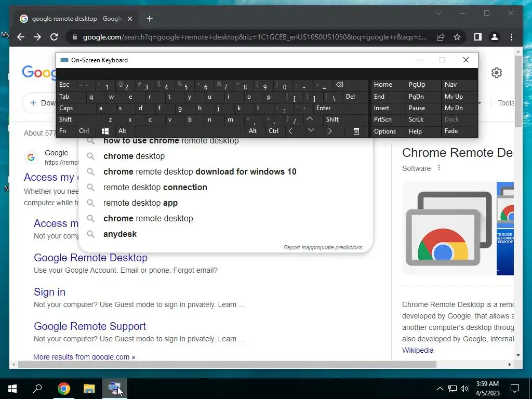Screen dimensions: 532x399
Task: Click Chrome icon in taskbar
Action: click(63, 389)
